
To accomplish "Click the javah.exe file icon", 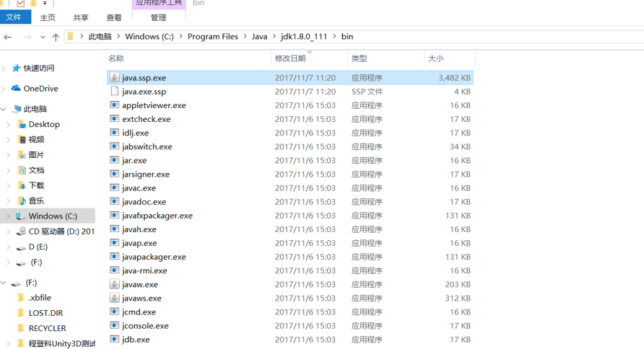I will click(x=115, y=229).
